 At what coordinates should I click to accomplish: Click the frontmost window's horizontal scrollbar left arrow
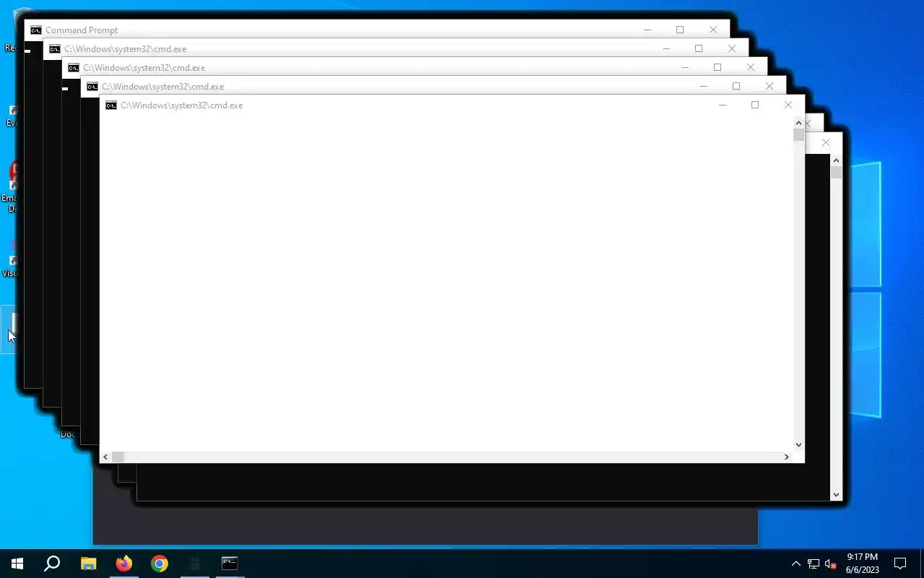point(105,457)
